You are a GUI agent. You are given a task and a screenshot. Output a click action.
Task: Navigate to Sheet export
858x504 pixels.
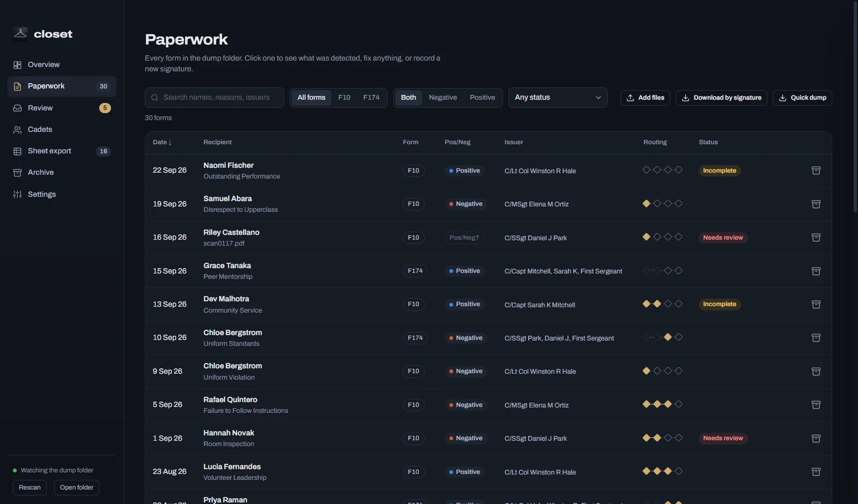click(62, 151)
